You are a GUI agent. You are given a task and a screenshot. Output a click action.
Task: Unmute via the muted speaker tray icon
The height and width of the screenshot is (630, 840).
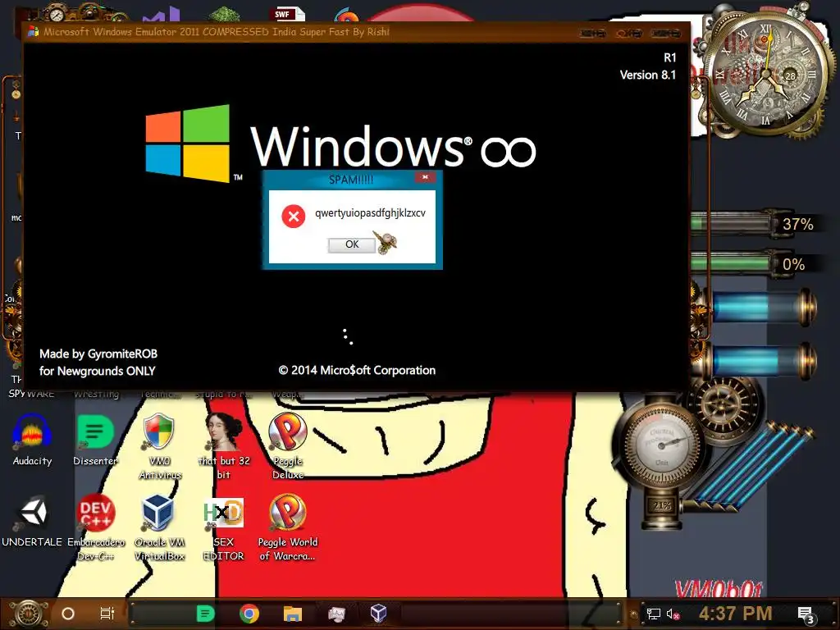tap(673, 614)
